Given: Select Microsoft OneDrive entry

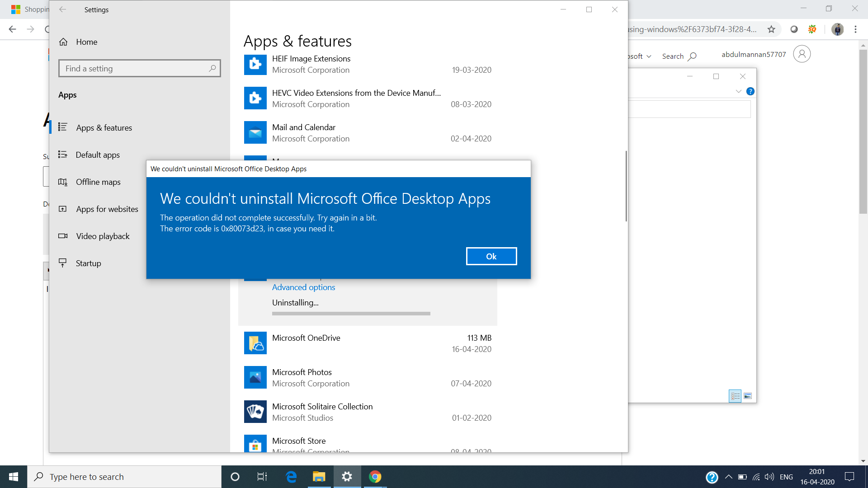Looking at the screenshot, I should pos(368,343).
